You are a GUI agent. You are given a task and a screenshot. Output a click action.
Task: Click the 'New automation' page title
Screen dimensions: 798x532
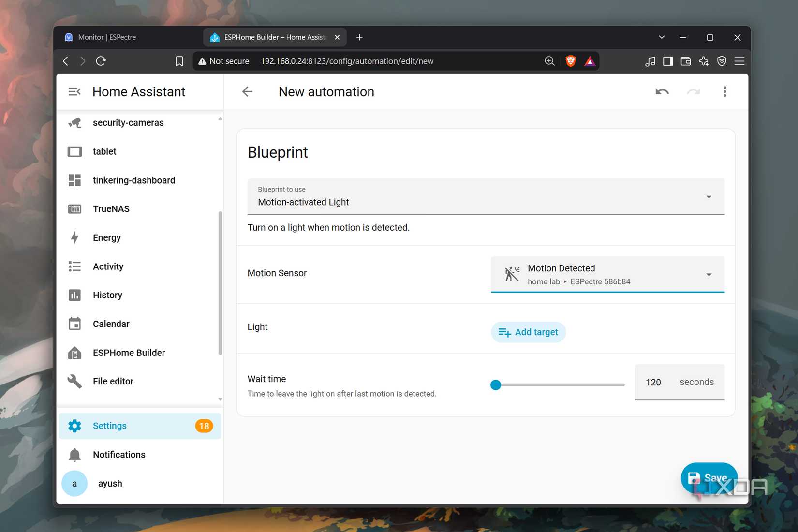pyautogui.click(x=326, y=91)
